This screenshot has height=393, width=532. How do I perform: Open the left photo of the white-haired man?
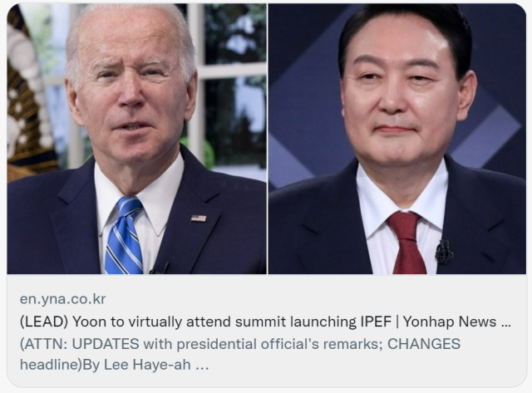tap(136, 139)
